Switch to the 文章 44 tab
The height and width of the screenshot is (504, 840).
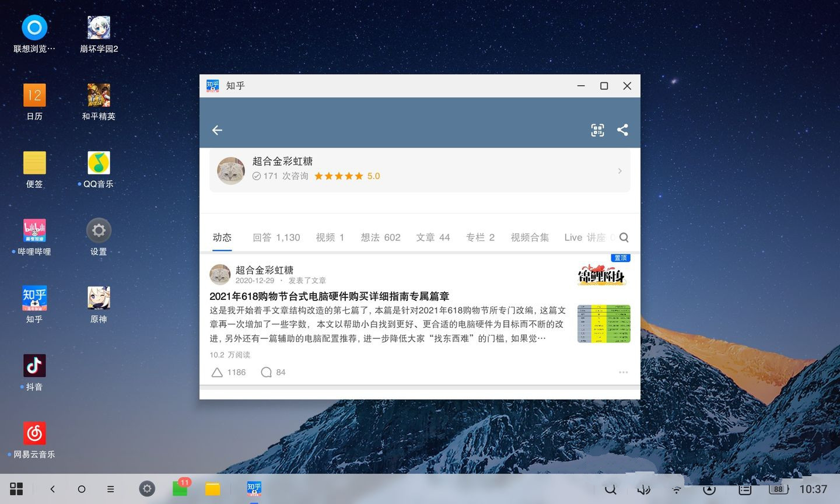pyautogui.click(x=433, y=237)
